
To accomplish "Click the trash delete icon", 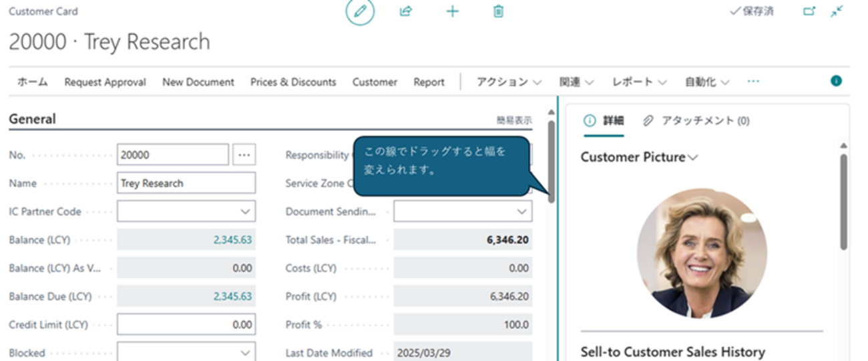I will [498, 11].
